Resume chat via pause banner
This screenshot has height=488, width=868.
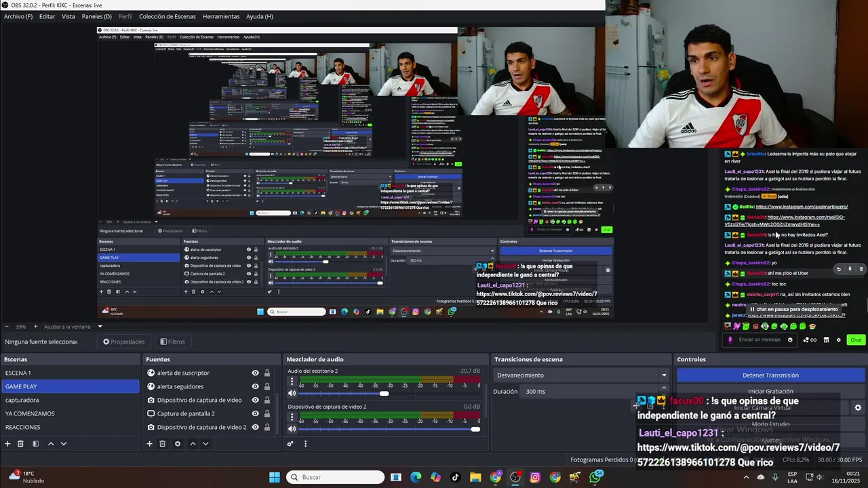(794, 309)
